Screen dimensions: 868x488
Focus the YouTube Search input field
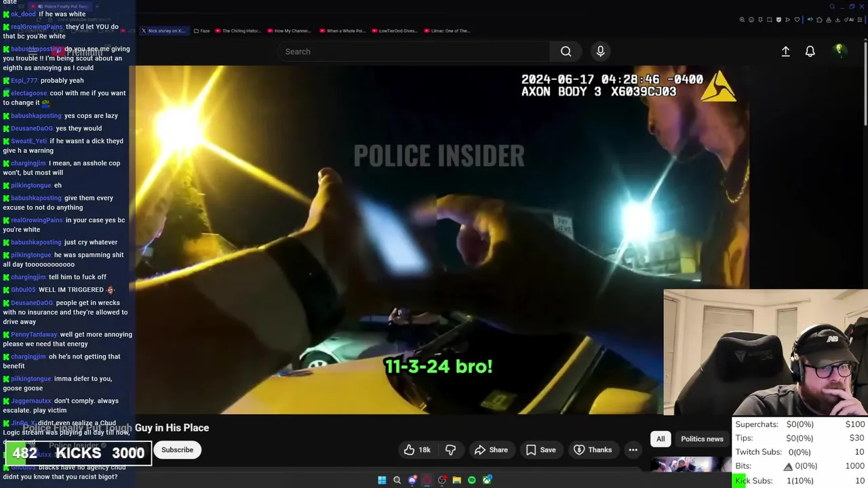tap(414, 52)
